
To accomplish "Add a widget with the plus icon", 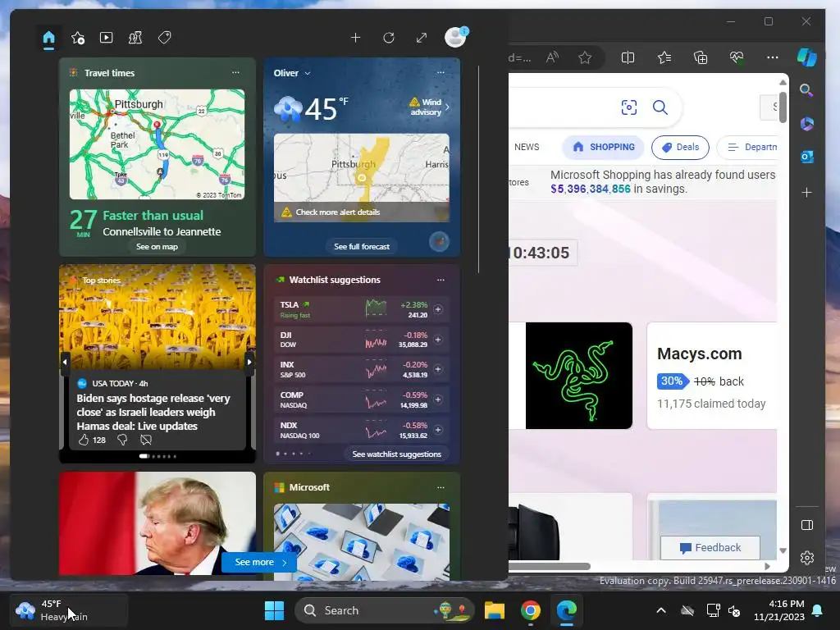I will pos(355,38).
